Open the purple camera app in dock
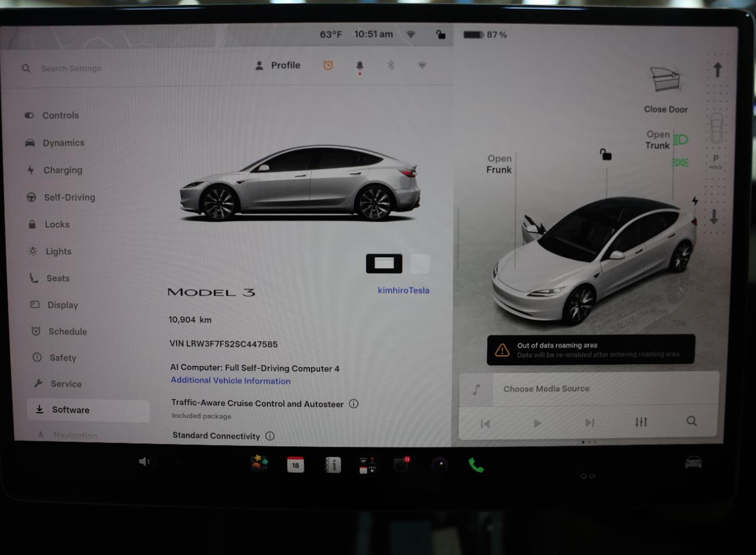This screenshot has width=756, height=555. click(439, 465)
